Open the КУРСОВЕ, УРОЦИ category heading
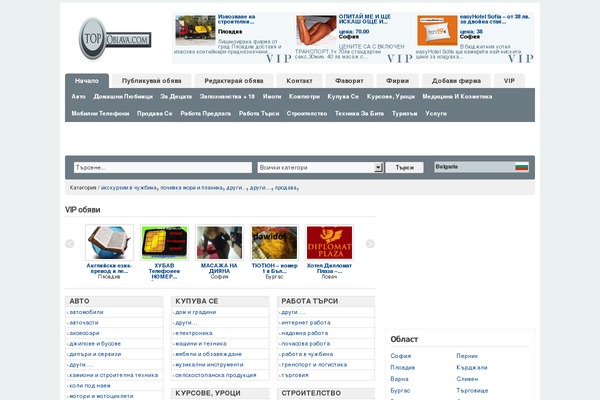Screen dimensions: 600x400 click(208, 393)
